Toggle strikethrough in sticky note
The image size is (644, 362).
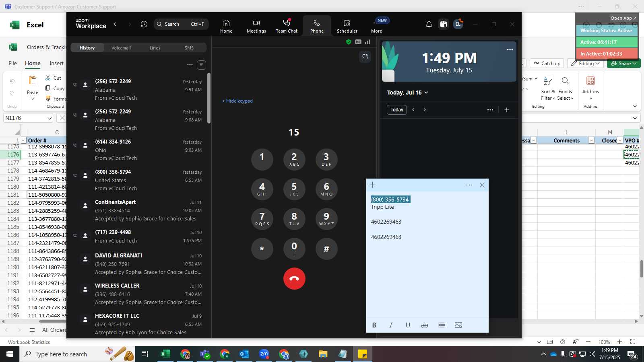click(424, 325)
